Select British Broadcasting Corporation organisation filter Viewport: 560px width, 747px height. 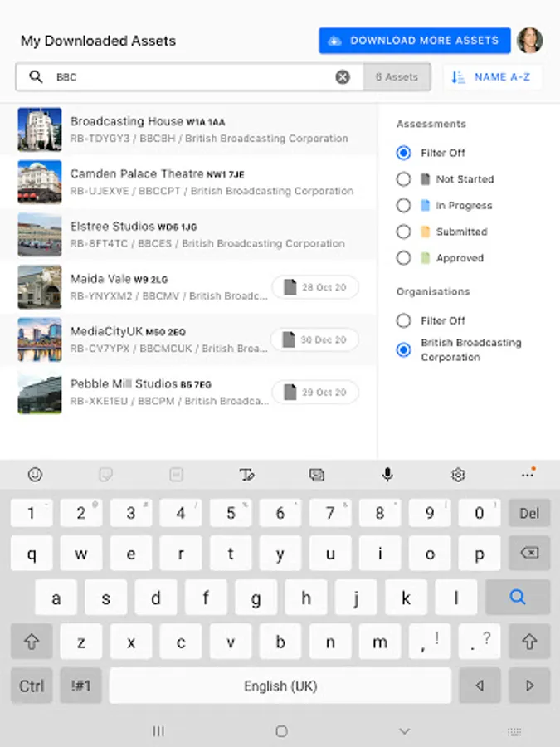pos(403,349)
